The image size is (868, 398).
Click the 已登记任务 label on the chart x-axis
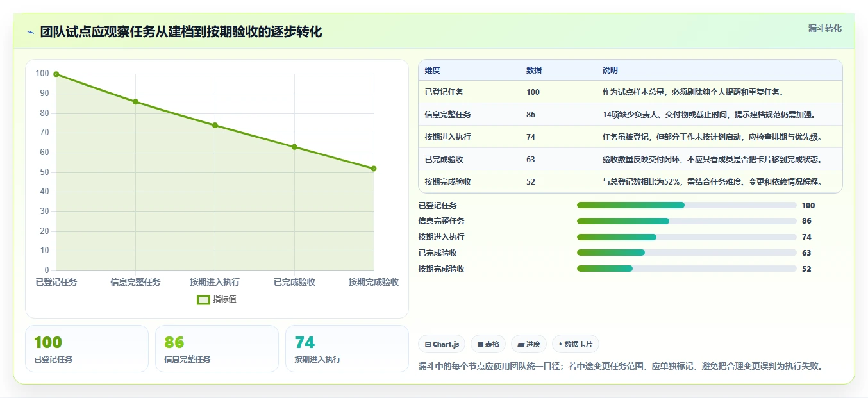pyautogui.click(x=56, y=282)
